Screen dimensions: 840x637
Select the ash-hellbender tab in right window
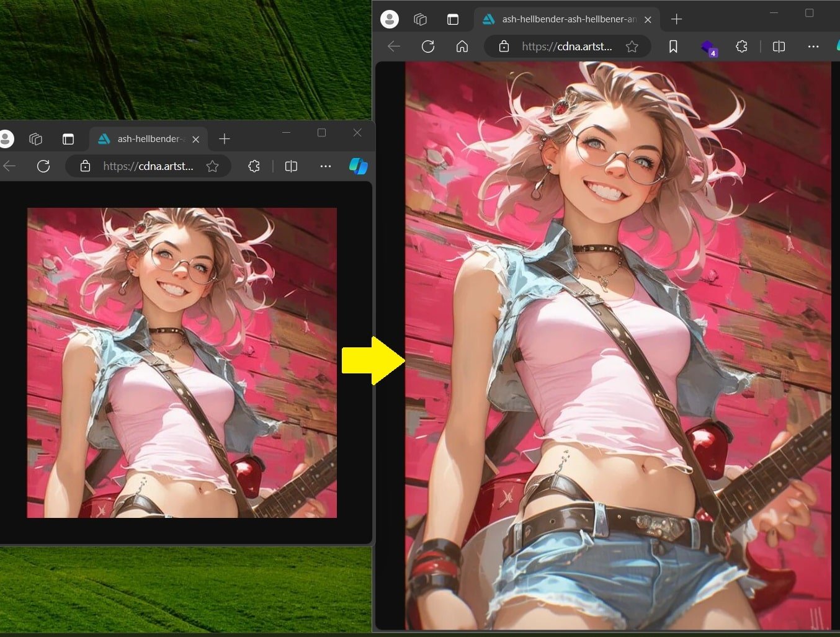point(567,19)
